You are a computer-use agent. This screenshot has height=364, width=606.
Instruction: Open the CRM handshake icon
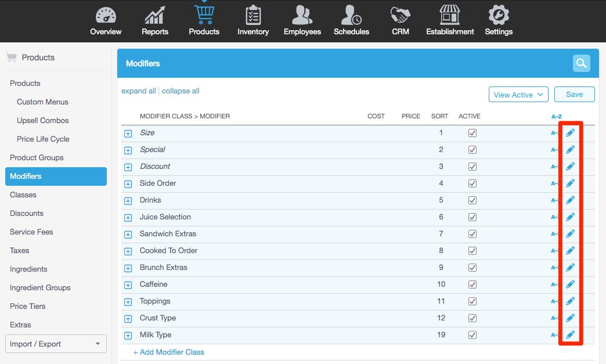pos(401,16)
